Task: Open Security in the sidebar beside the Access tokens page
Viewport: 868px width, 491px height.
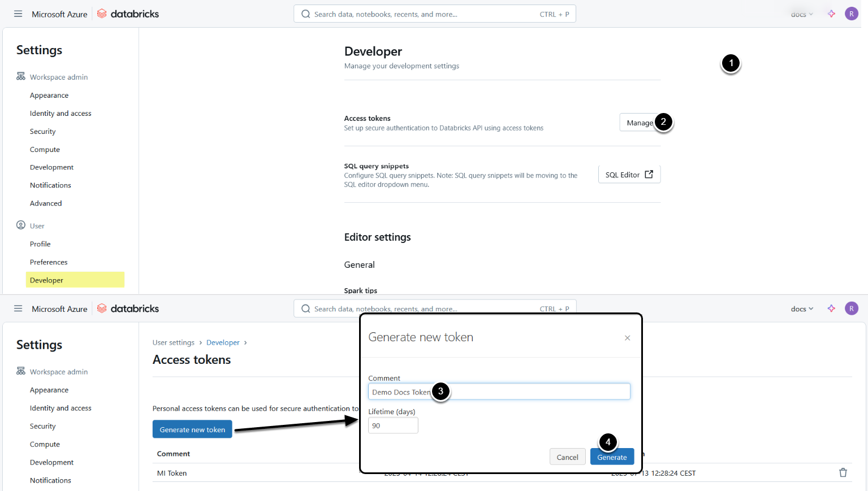Action: [43, 426]
